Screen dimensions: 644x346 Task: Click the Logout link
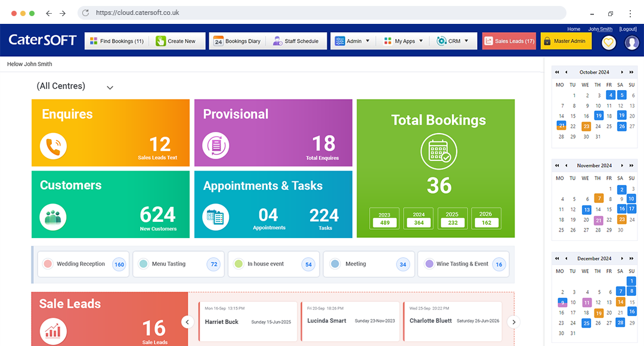(x=628, y=29)
